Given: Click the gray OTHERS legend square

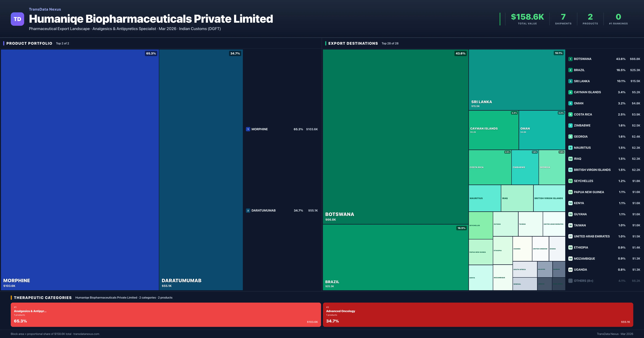Looking at the screenshot, I should point(571,280).
